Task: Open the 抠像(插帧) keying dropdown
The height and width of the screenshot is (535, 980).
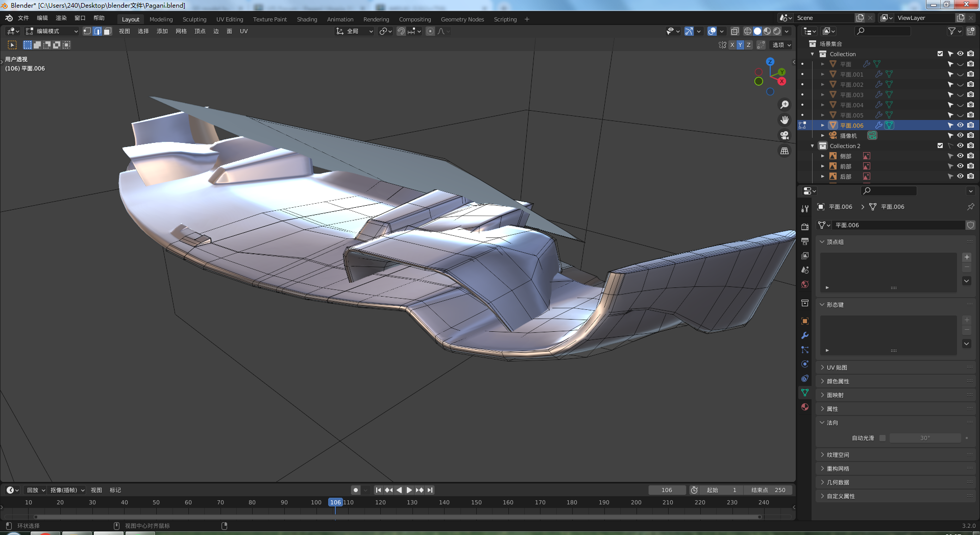Action: click(x=67, y=490)
